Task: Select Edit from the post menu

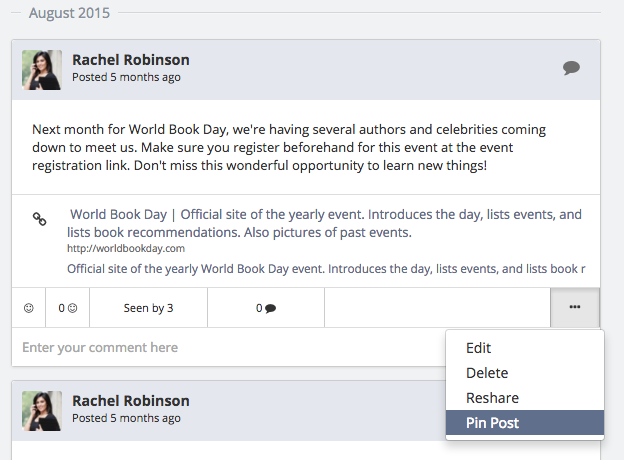Action: 478,348
